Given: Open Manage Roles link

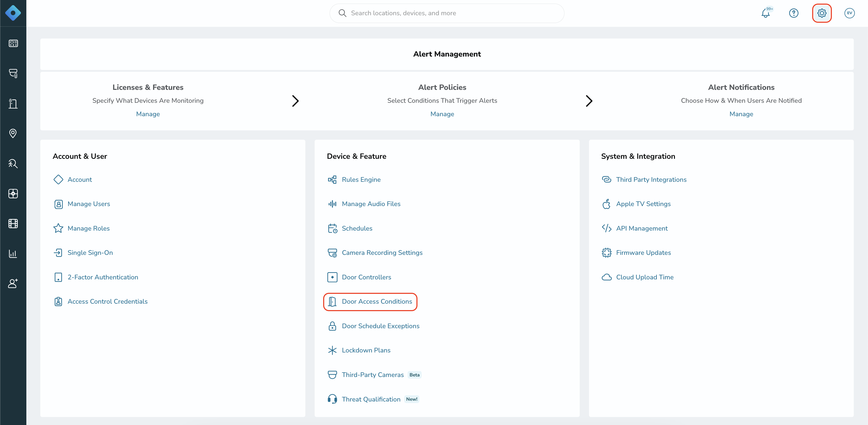Looking at the screenshot, I should [x=89, y=228].
